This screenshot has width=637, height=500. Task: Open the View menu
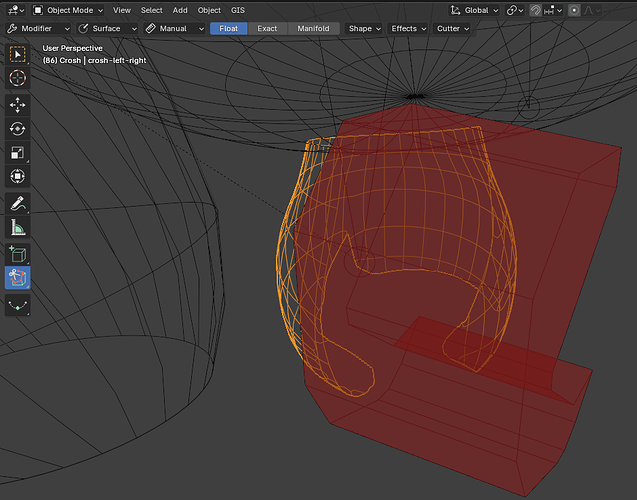[x=122, y=10]
